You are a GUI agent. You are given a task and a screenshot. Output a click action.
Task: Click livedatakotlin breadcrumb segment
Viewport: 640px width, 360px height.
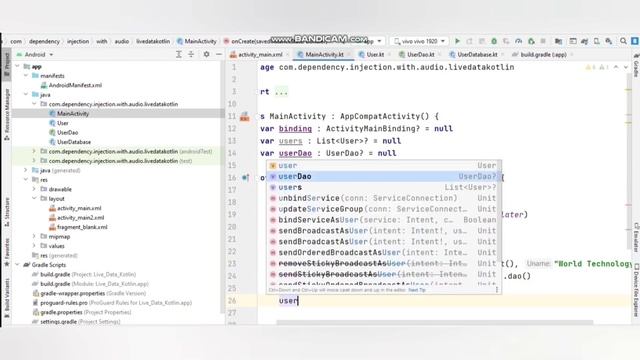(x=153, y=41)
